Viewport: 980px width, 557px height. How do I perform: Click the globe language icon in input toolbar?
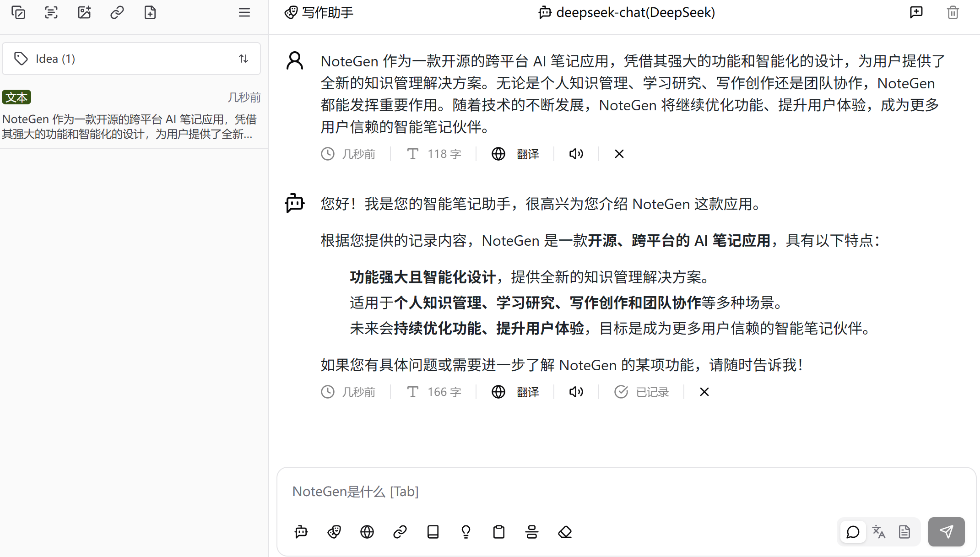[x=367, y=532]
